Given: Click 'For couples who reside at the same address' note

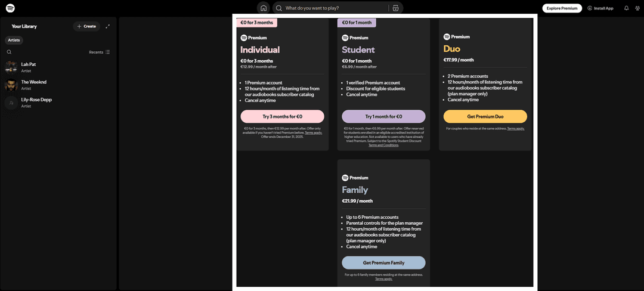Looking at the screenshot, I should 476,128.
